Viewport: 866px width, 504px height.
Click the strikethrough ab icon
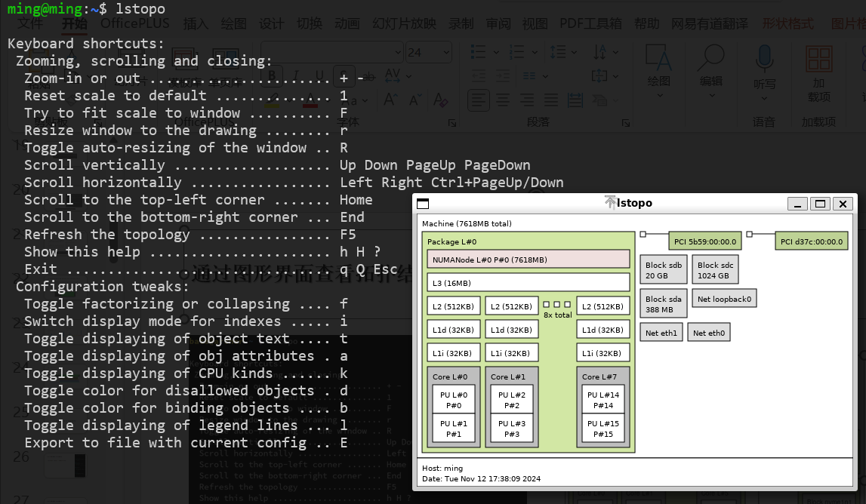pyautogui.click(x=368, y=76)
